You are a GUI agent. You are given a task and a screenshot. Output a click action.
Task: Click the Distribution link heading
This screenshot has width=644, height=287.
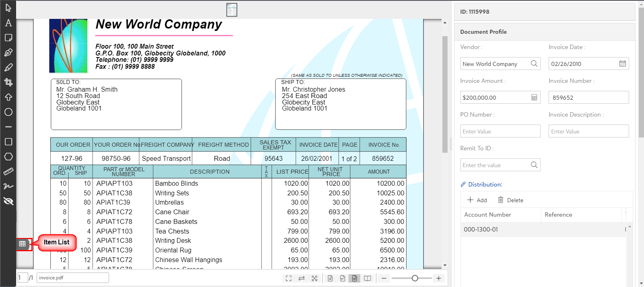[485, 184]
